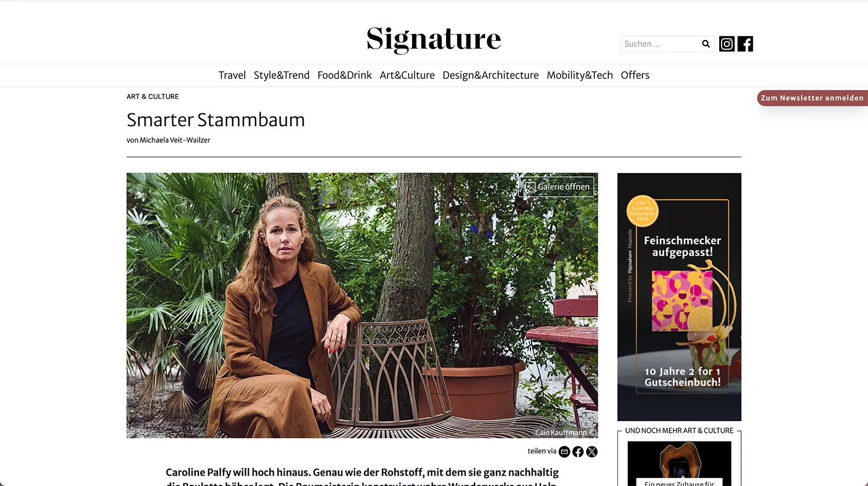868x486 pixels.
Task: Open the Style&Trend menu
Action: (x=282, y=75)
